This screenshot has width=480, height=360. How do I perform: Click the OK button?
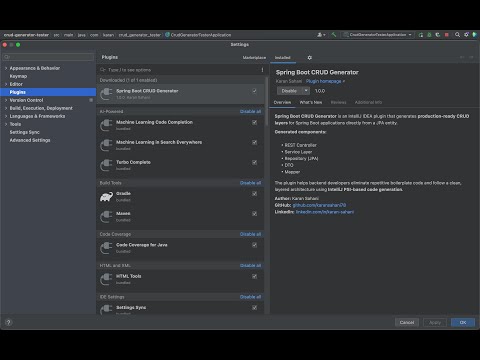click(x=463, y=322)
